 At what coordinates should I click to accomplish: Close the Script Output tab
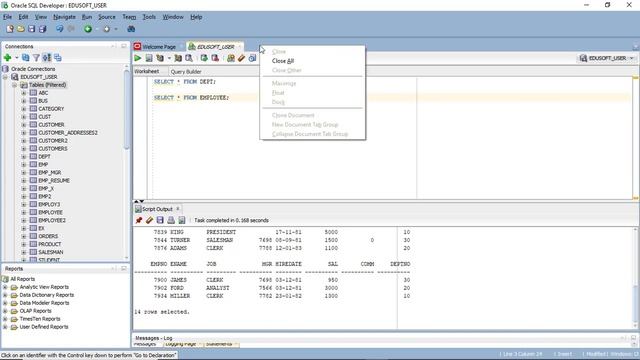(178, 209)
